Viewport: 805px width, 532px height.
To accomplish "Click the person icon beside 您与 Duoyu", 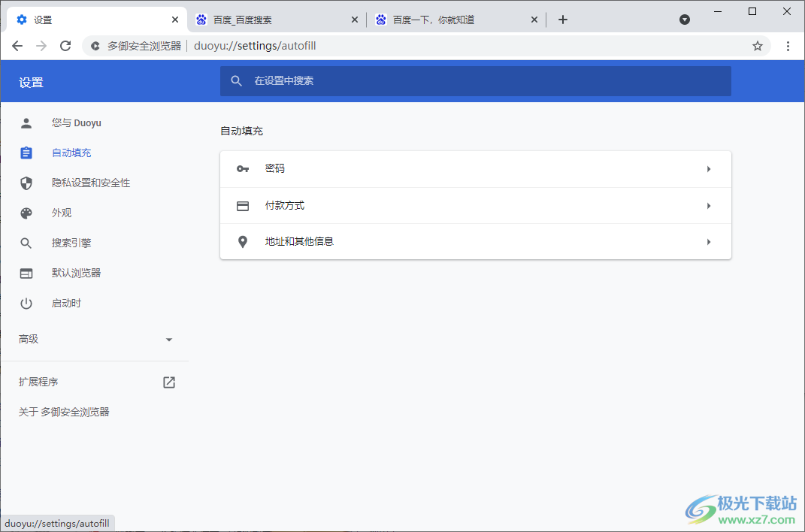I will point(26,123).
